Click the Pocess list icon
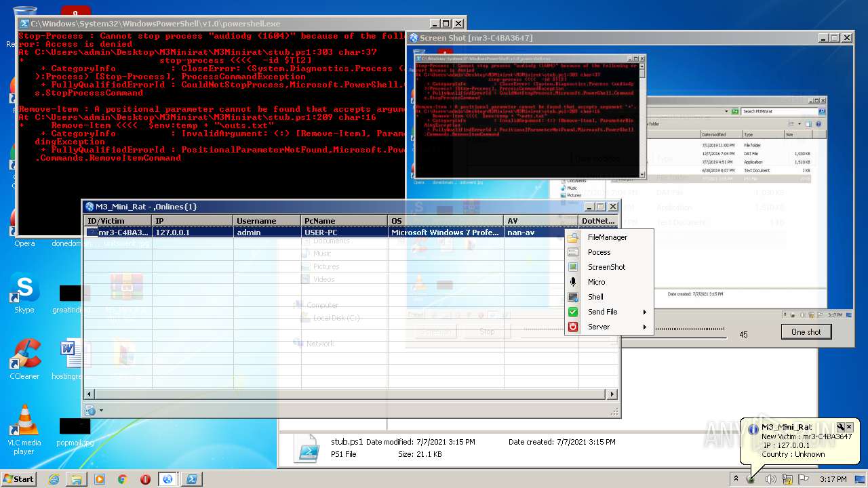The width and height of the screenshot is (868, 488). [x=573, y=252]
